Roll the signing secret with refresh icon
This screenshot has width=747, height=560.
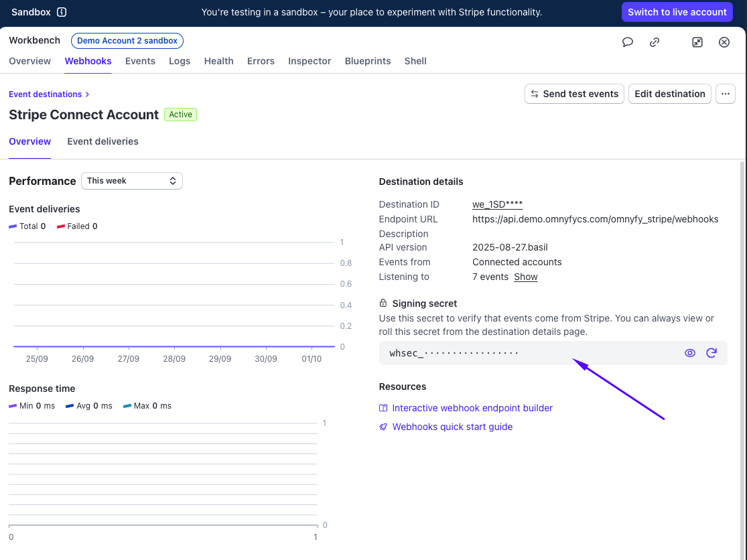711,353
